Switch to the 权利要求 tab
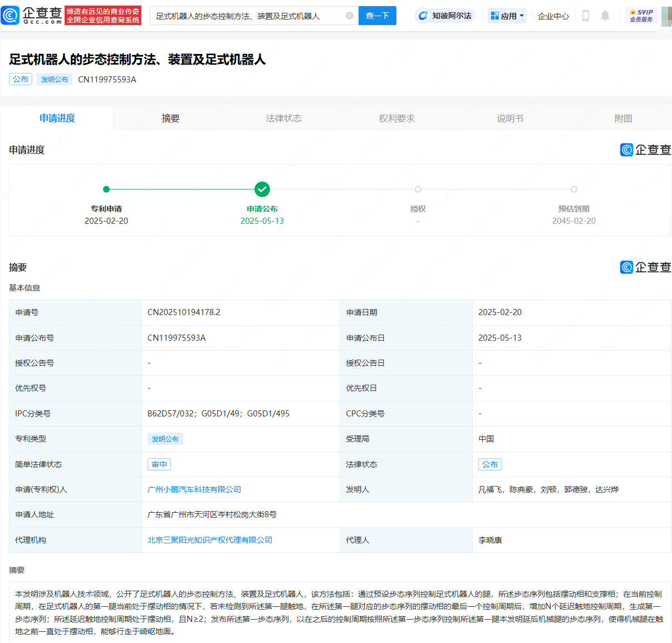The image size is (672, 643). coord(397,118)
